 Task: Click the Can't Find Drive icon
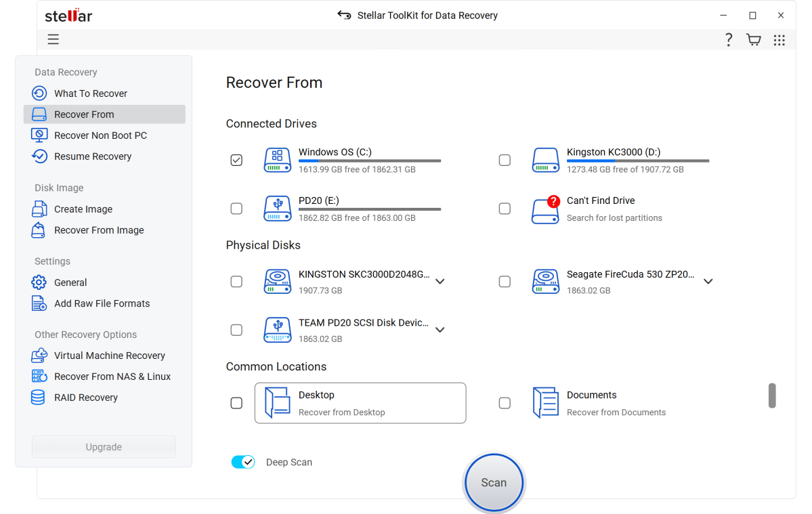coord(545,209)
